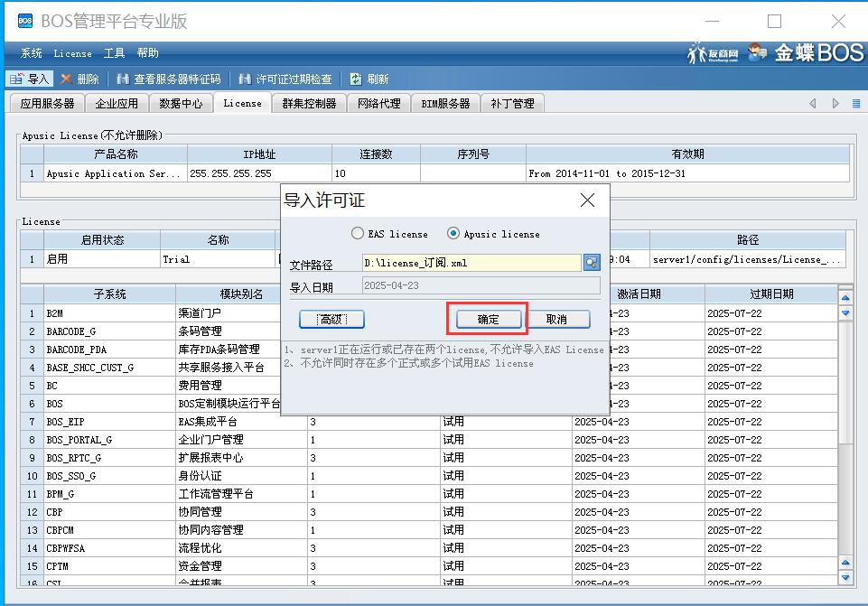Click the 身份认证 module alias cell
Viewport: 868px width, 606px height.
click(241, 476)
